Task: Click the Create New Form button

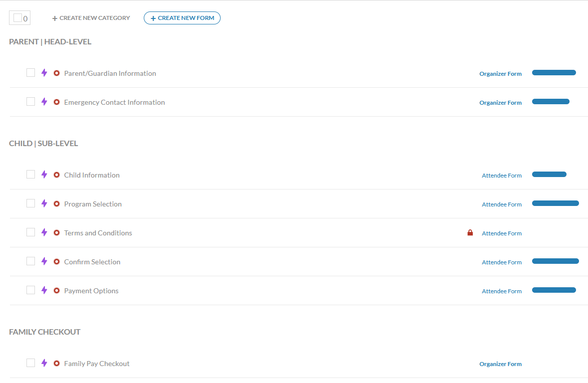Action: [182, 18]
